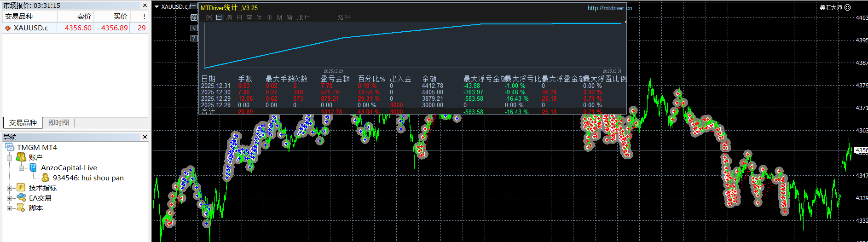Image resolution: width=868 pixels, height=242 pixels.
Task: Click the 卖价 column header
Action: pos(75,16)
